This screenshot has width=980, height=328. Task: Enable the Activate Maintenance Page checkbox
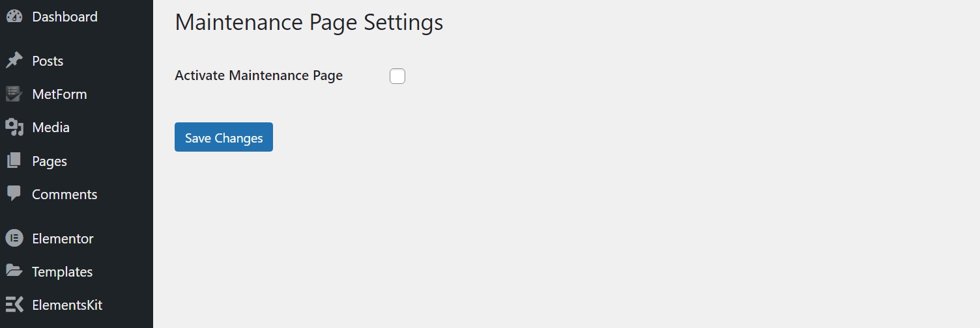397,76
